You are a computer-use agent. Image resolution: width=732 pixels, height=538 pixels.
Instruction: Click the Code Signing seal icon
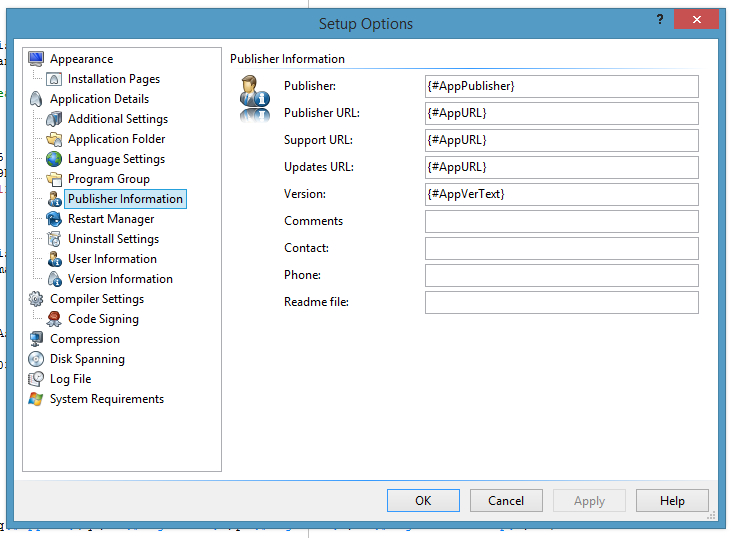(x=54, y=319)
